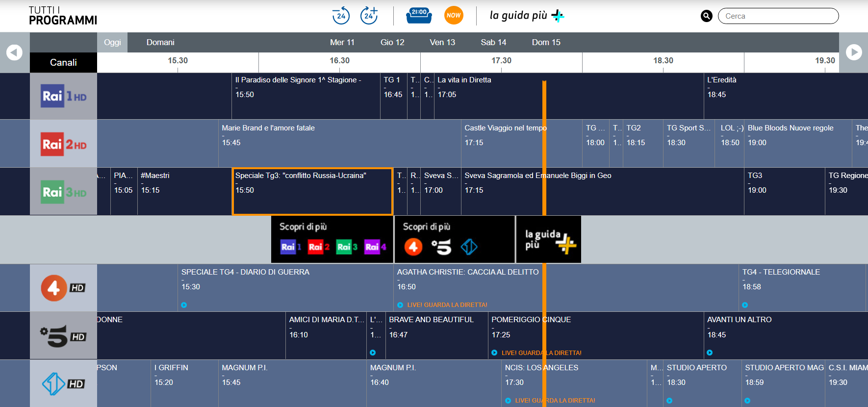The width and height of the screenshot is (868, 407).
Task: Click Italia 1 logo in Scopri di più banner
Action: point(469,247)
